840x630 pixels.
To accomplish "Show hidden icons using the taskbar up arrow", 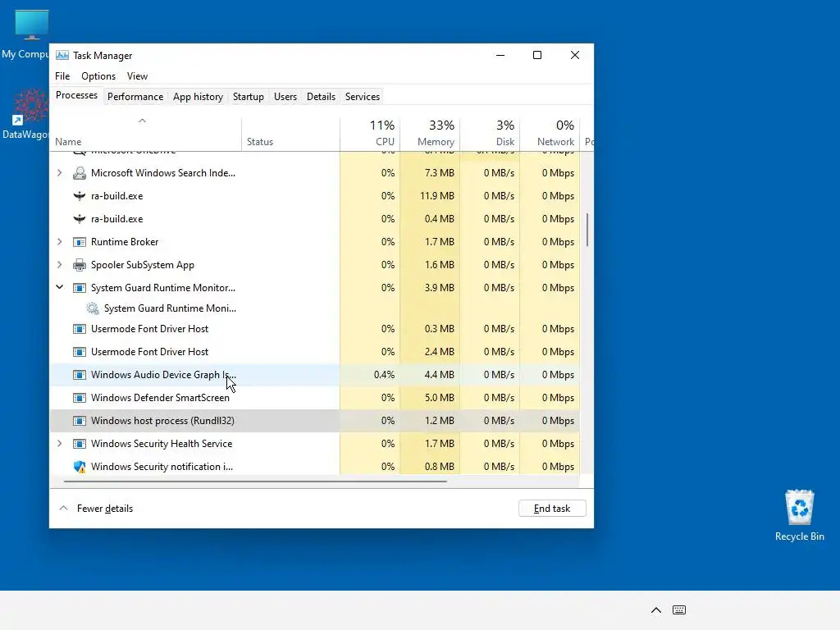I will 655,609.
